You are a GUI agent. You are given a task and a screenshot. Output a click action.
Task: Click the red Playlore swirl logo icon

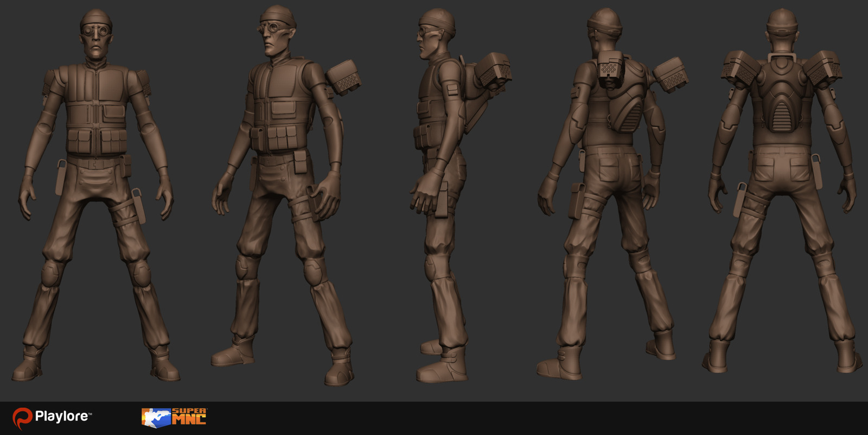[22, 418]
